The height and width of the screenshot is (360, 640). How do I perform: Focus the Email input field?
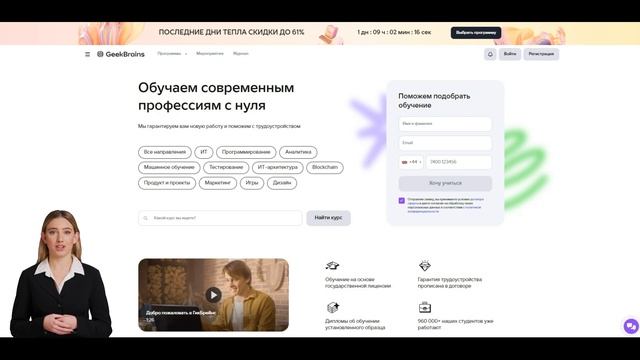[x=445, y=143]
